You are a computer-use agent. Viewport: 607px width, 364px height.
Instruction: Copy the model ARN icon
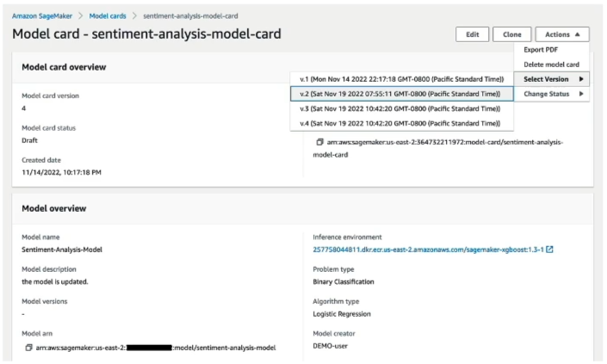[x=28, y=348]
